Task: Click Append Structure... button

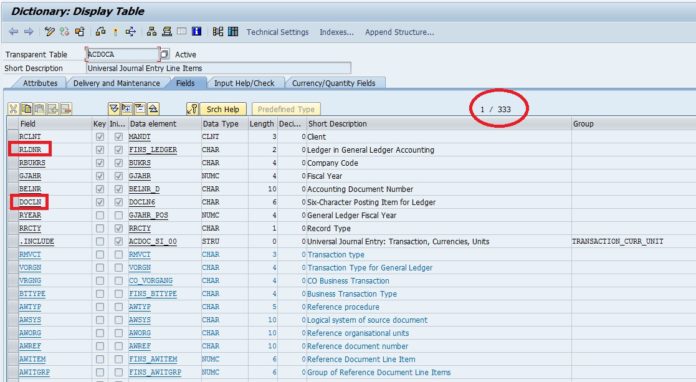Action: pos(399,32)
